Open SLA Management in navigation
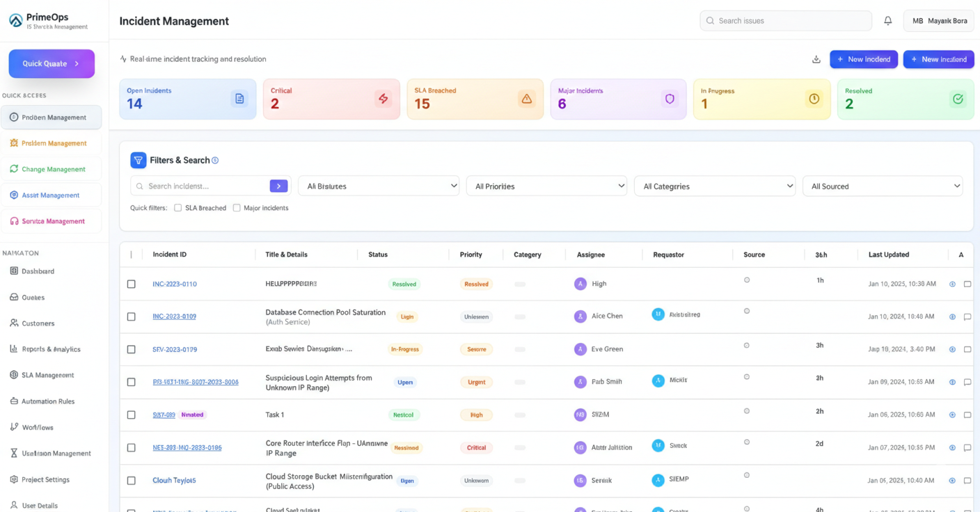980x512 pixels. click(47, 375)
